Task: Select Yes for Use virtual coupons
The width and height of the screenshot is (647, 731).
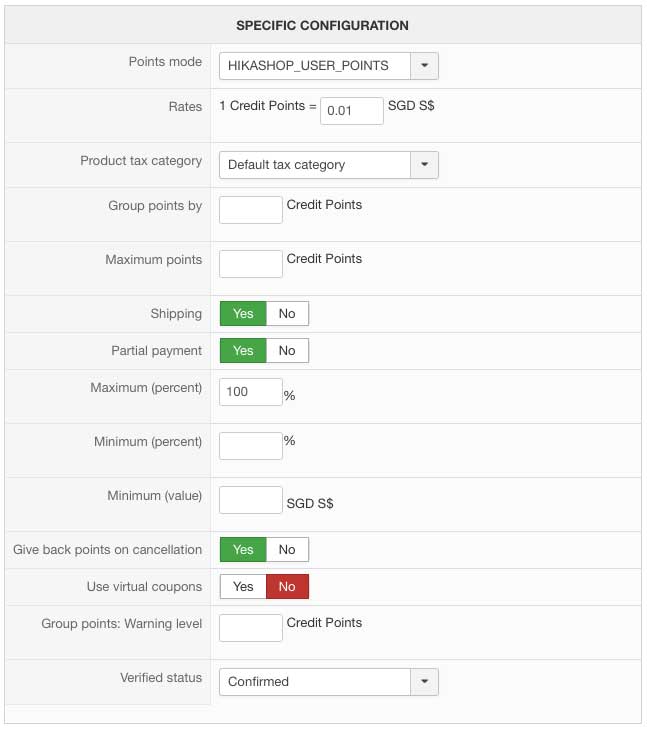Action: click(243, 587)
